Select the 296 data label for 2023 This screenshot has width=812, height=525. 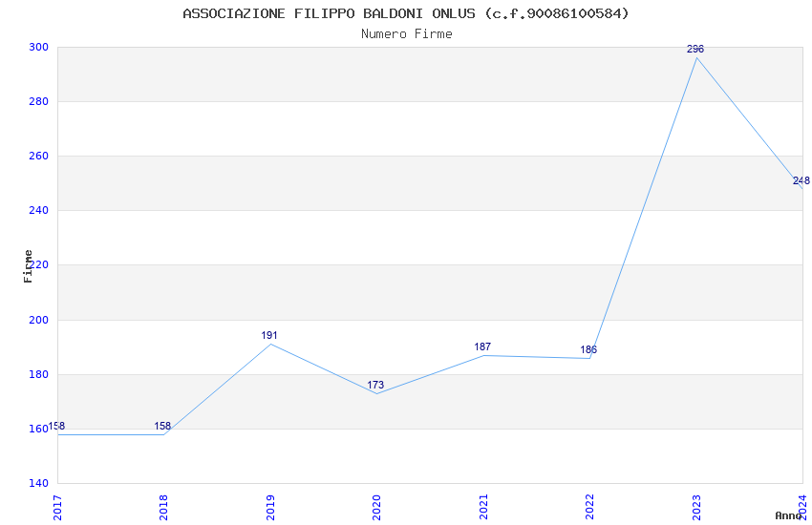(694, 49)
